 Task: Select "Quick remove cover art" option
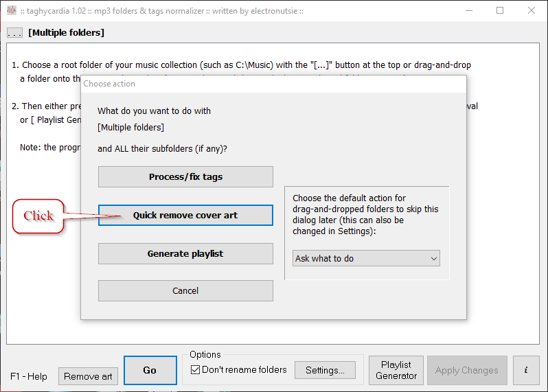[185, 216]
